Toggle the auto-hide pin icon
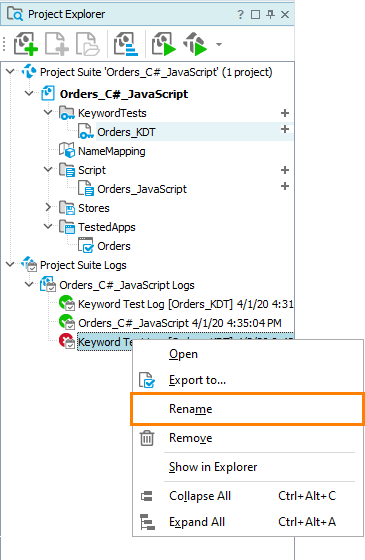The height and width of the screenshot is (560, 365). (x=270, y=14)
